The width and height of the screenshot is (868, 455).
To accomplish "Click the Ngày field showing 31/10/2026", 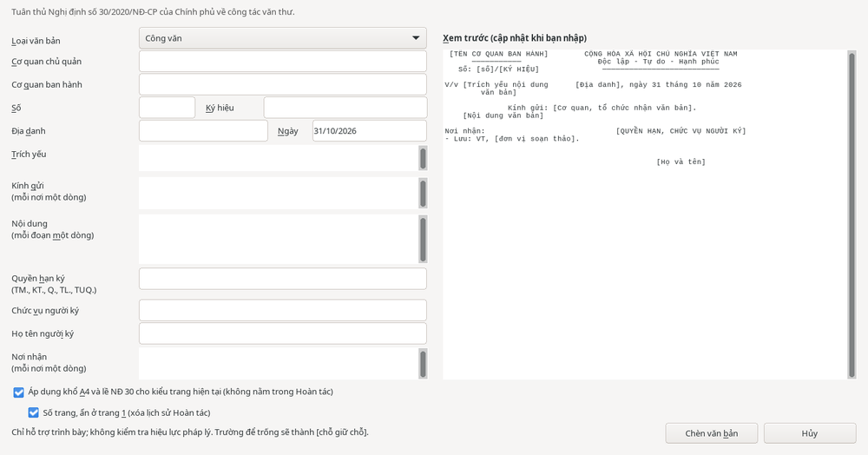I will (x=369, y=130).
